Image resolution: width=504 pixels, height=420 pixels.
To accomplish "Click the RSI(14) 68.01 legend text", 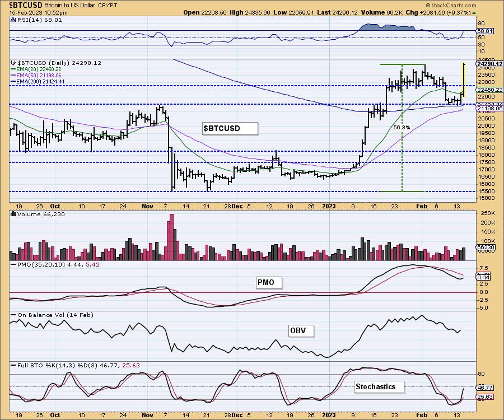I will click(x=40, y=20).
